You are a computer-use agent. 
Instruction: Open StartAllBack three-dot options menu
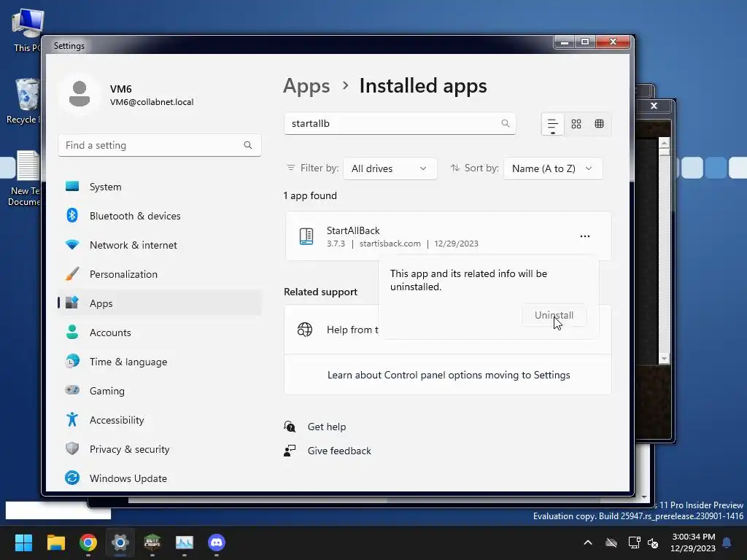click(x=585, y=236)
